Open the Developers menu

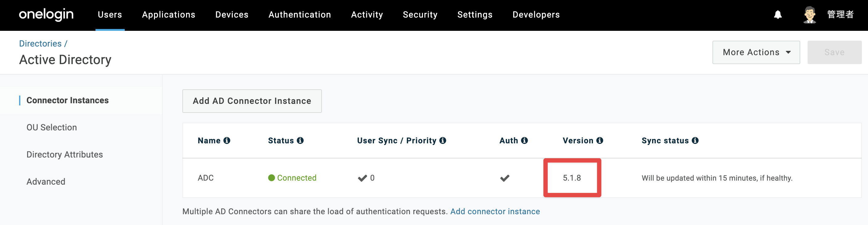click(536, 14)
